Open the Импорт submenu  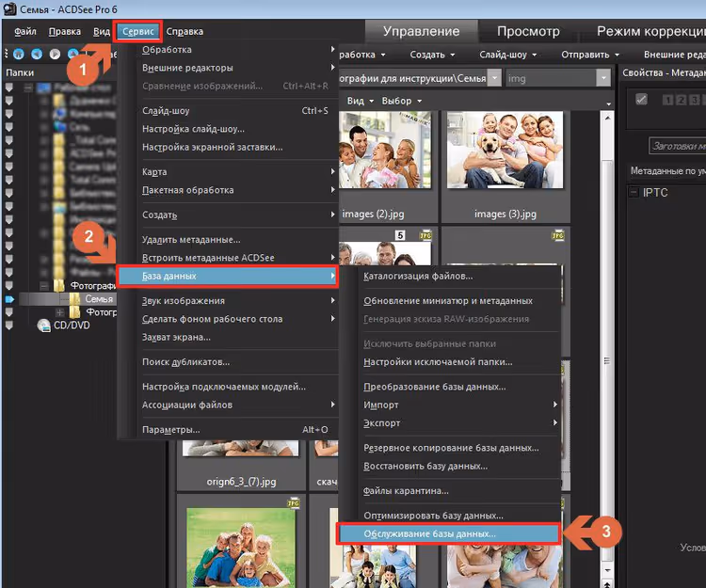[x=448, y=405]
